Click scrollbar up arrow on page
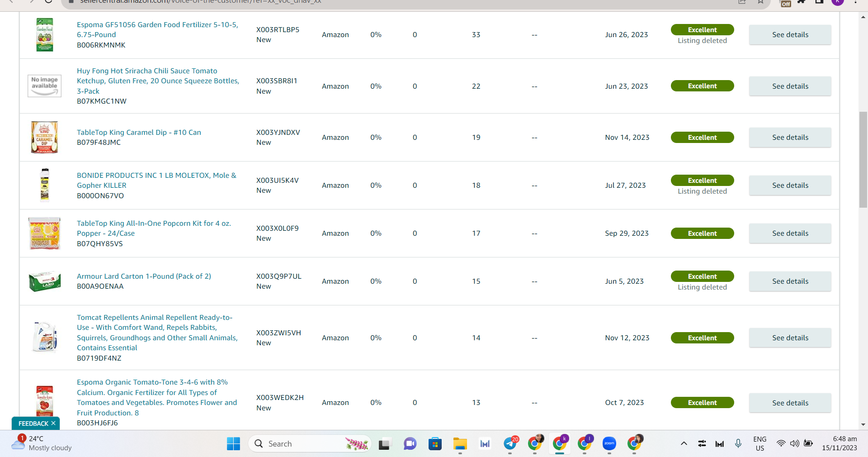 coord(863,17)
